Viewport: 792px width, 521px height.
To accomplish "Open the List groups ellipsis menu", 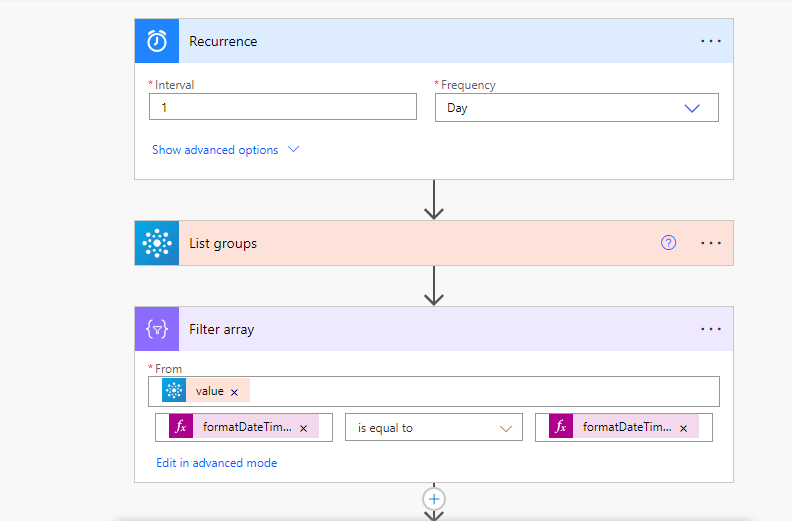I will pos(711,243).
